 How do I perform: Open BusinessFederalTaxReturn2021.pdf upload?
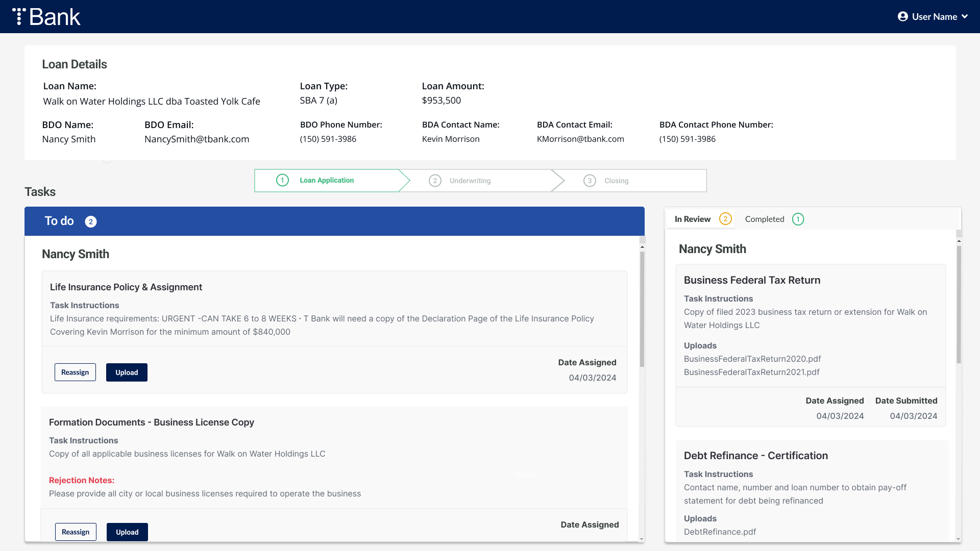pyautogui.click(x=751, y=372)
